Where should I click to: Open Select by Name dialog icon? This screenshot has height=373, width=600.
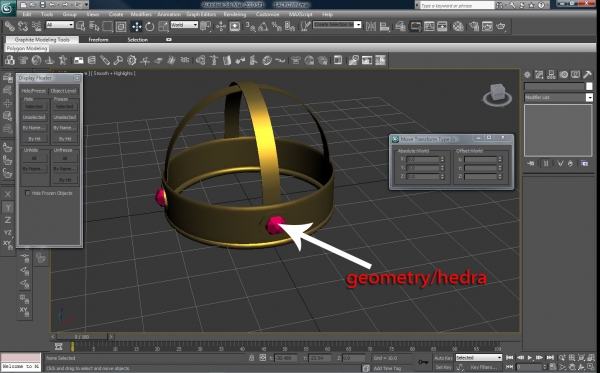(x=94, y=26)
